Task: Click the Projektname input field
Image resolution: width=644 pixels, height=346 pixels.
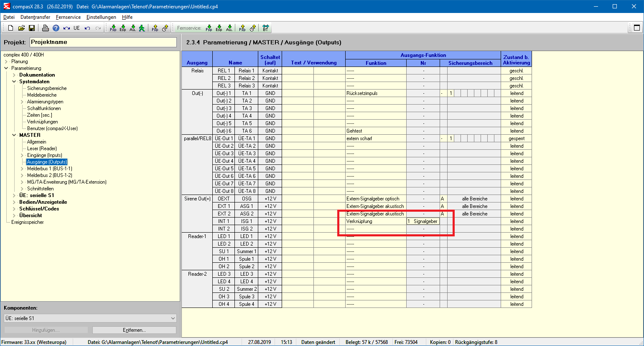Action: (x=103, y=42)
